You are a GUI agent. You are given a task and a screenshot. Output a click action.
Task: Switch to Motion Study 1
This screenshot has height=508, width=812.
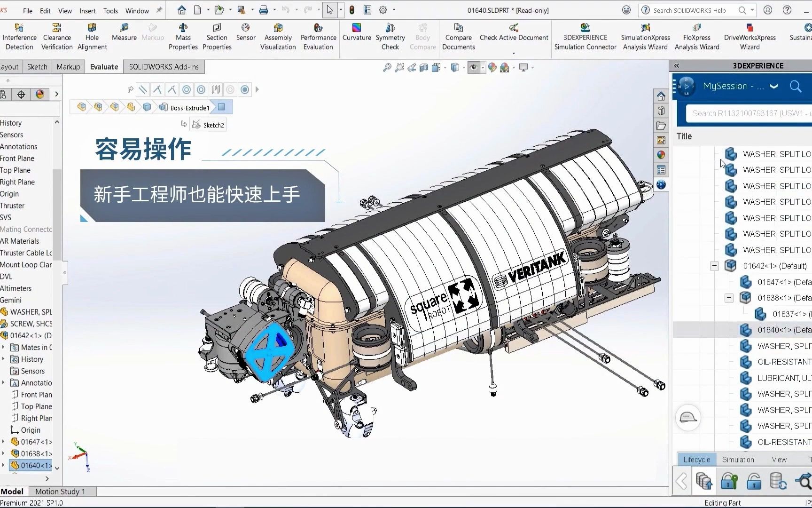pyautogui.click(x=61, y=491)
